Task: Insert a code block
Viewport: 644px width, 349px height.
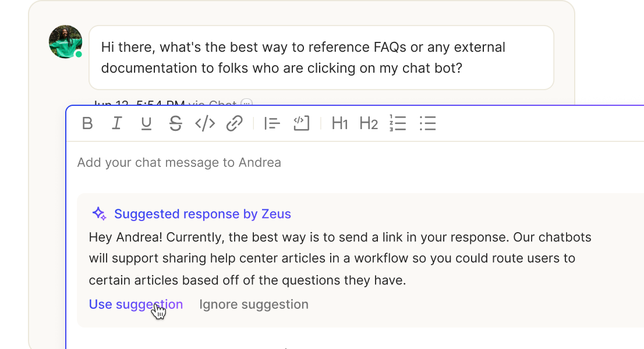Action: point(302,123)
